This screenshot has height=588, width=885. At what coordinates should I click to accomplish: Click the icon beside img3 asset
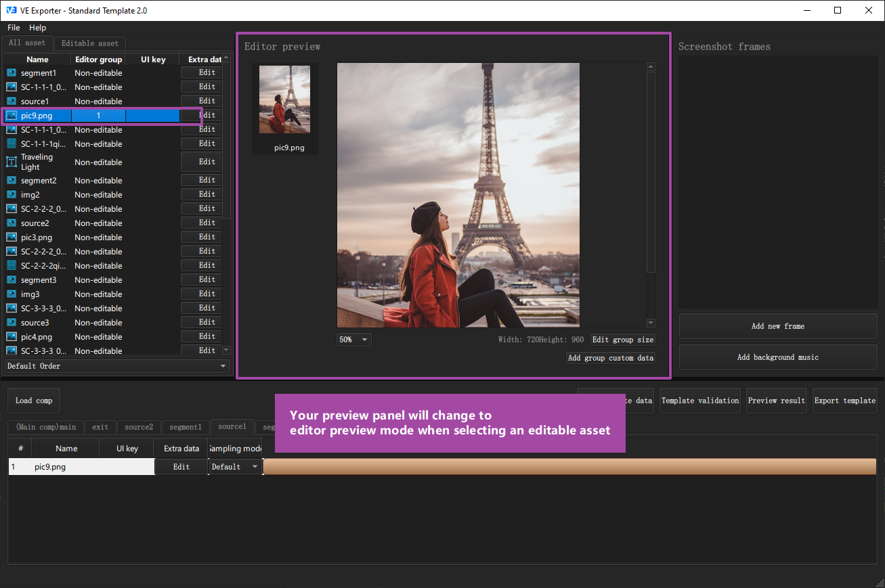coord(12,294)
